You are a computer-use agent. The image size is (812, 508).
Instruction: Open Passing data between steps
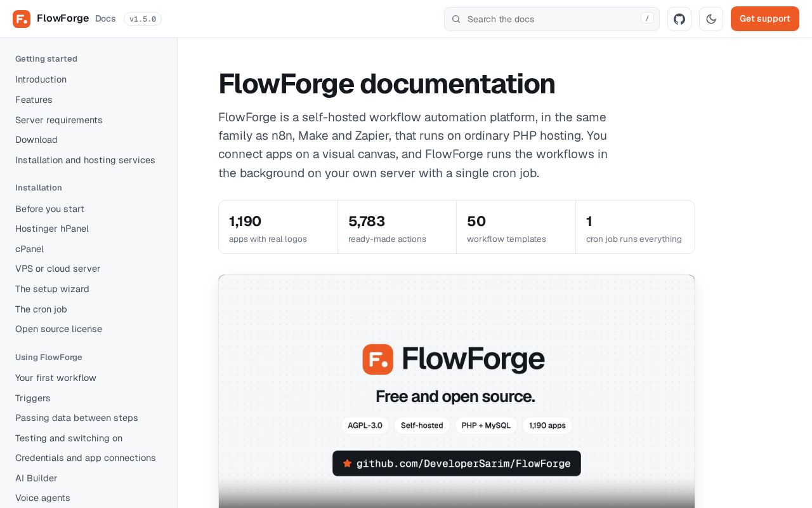coord(77,418)
